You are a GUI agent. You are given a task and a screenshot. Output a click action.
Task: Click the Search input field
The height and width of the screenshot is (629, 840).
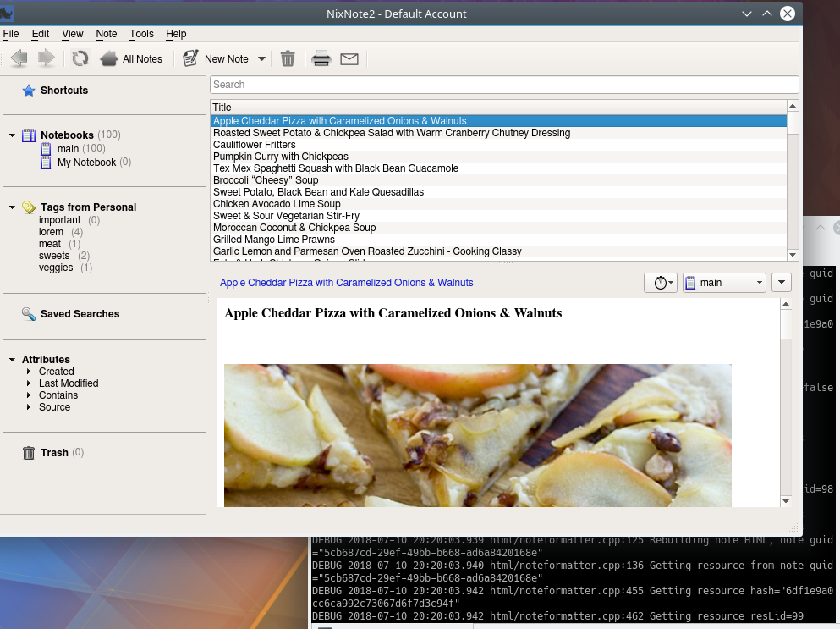tap(504, 85)
